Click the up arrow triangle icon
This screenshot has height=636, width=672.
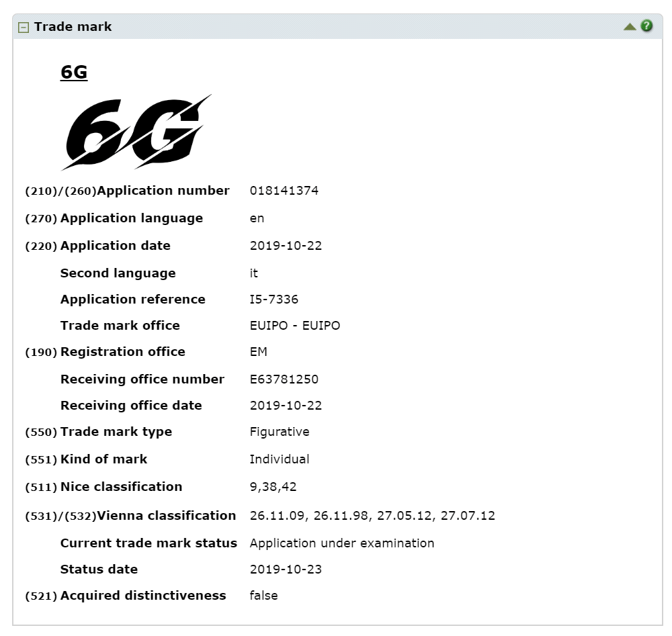(629, 27)
